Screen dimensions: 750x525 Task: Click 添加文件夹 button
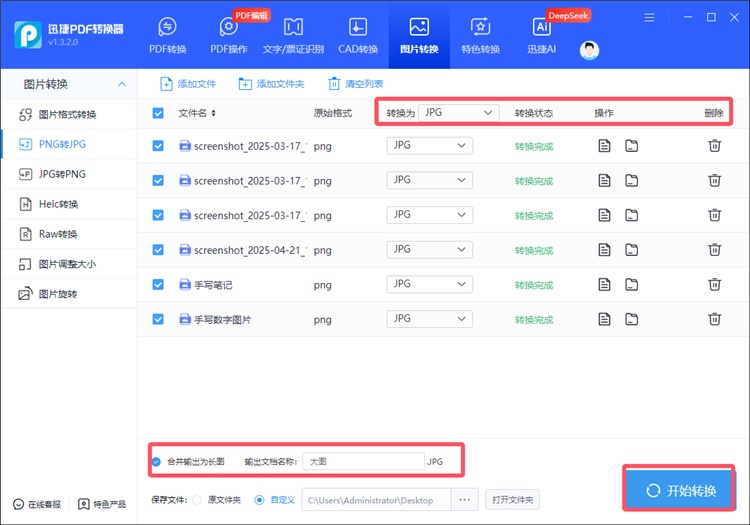point(271,84)
